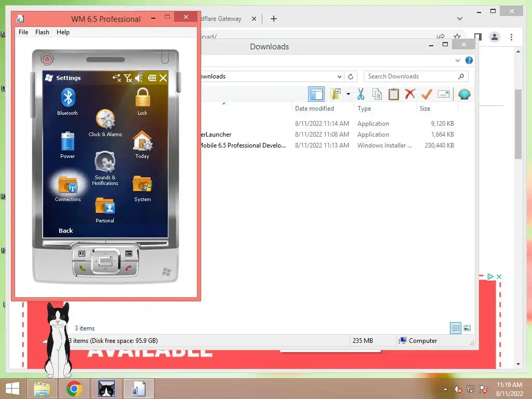Open the Chrome tab search chevron

click(x=460, y=19)
